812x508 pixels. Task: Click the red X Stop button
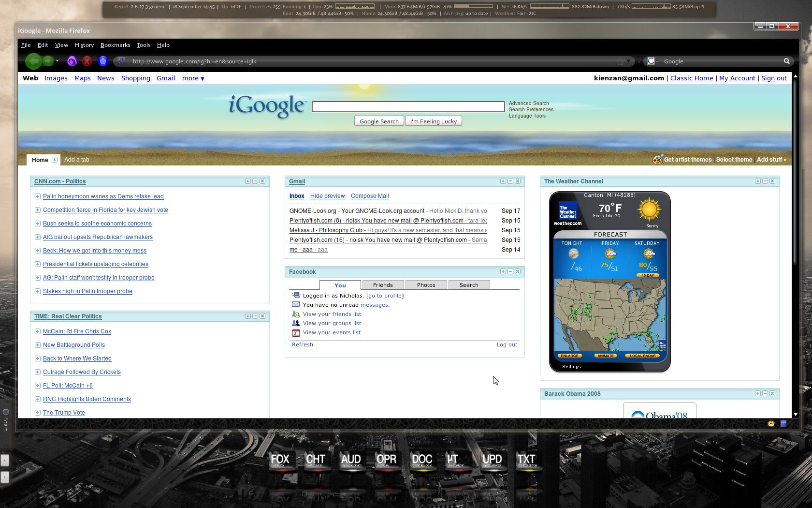[87, 61]
